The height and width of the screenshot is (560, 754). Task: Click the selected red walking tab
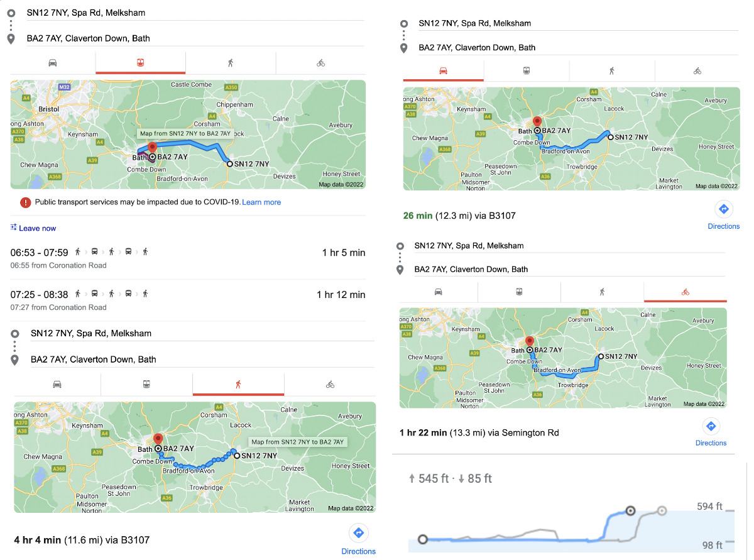click(x=238, y=384)
